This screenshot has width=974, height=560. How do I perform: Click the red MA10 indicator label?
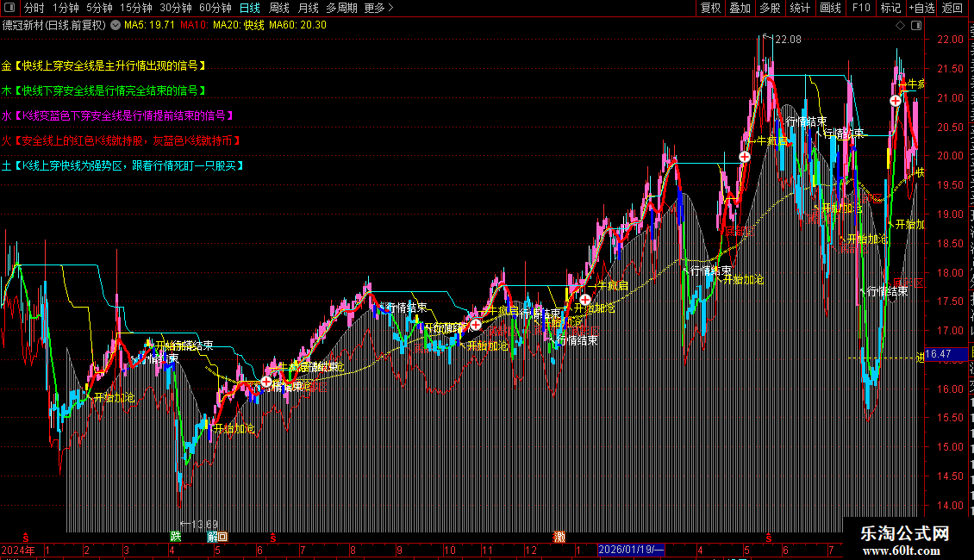click(x=195, y=26)
